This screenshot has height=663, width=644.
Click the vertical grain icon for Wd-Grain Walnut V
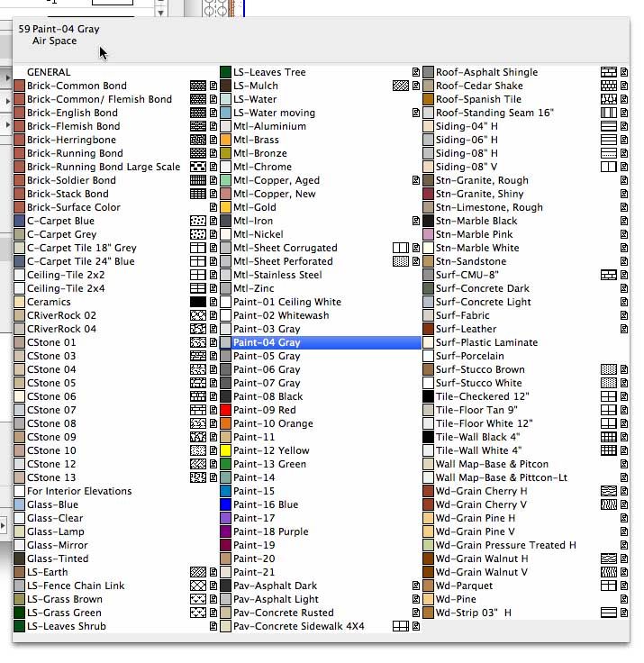(609, 572)
